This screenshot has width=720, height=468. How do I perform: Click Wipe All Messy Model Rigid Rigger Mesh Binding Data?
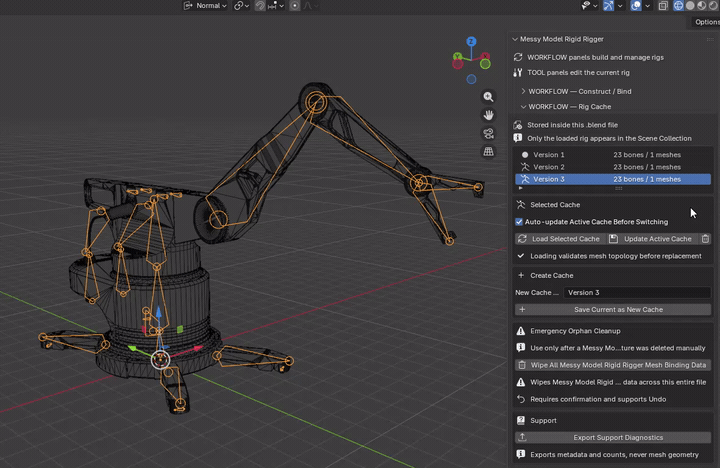pyautogui.click(x=613, y=365)
